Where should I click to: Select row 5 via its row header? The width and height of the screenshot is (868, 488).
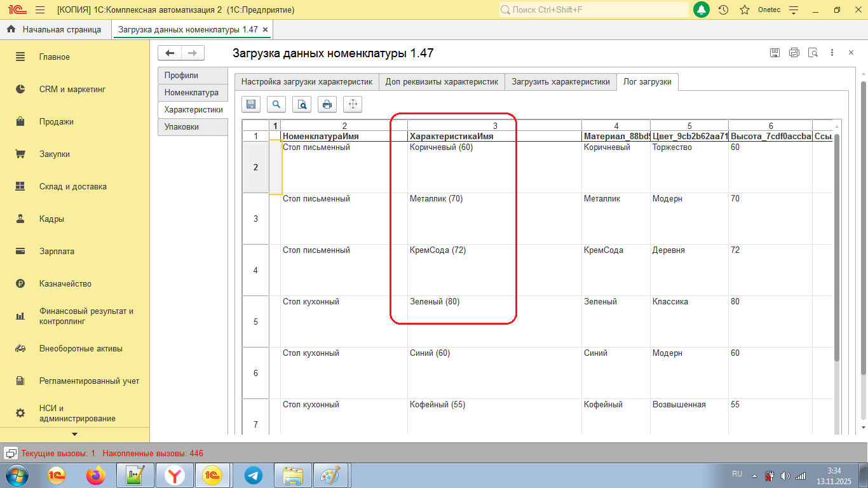(x=255, y=322)
